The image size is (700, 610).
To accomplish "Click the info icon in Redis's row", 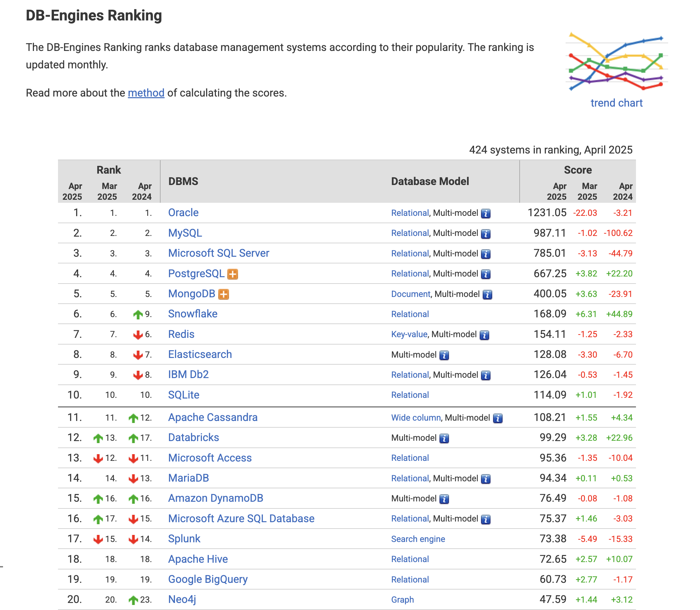I will coord(484,335).
